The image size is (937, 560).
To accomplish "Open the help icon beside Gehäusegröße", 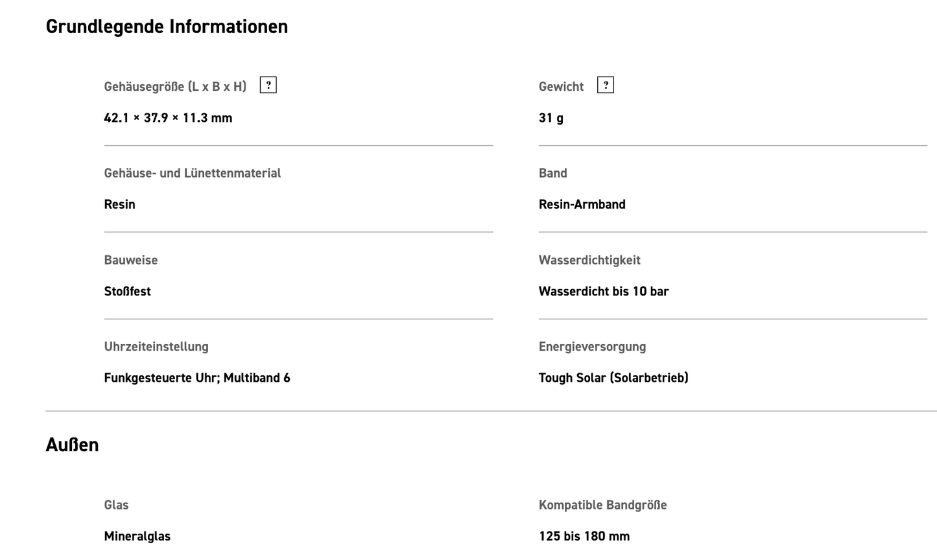I will pyautogui.click(x=268, y=86).
